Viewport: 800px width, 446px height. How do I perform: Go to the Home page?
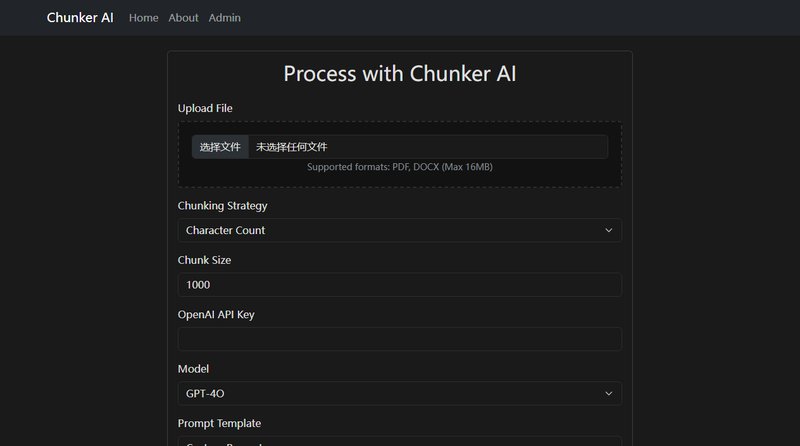[x=143, y=18]
